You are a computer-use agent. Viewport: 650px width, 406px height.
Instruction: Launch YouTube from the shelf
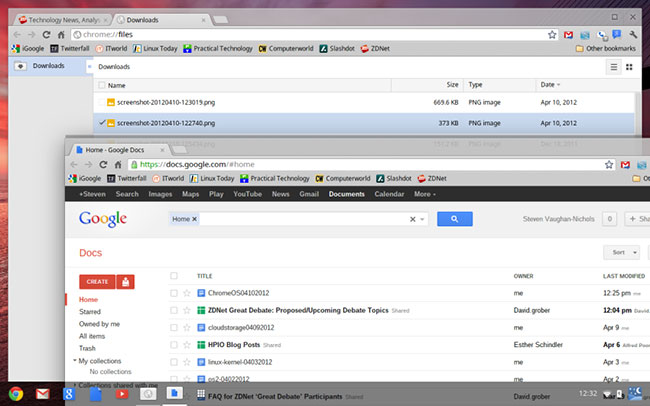[x=120, y=394]
